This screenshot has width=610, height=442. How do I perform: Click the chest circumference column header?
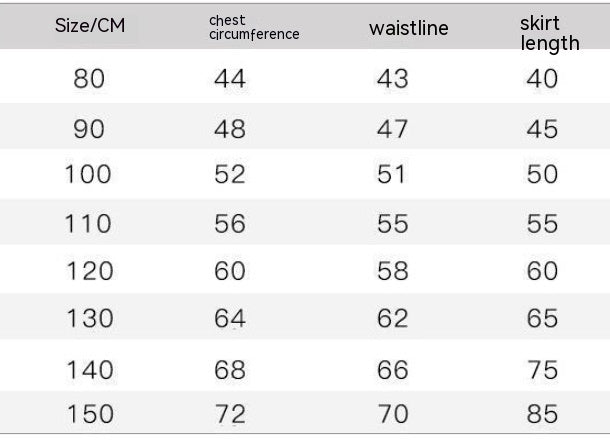tap(254, 27)
